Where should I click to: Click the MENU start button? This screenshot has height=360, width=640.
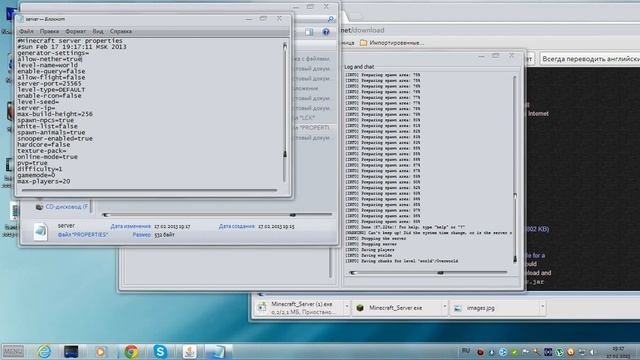click(13, 351)
